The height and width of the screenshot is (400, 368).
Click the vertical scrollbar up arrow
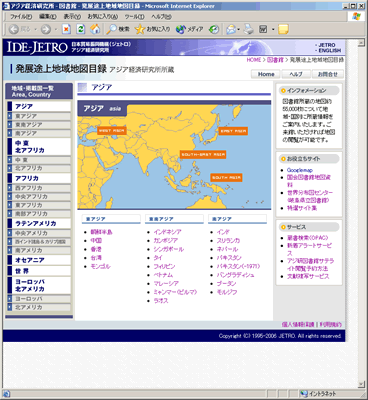(x=361, y=43)
